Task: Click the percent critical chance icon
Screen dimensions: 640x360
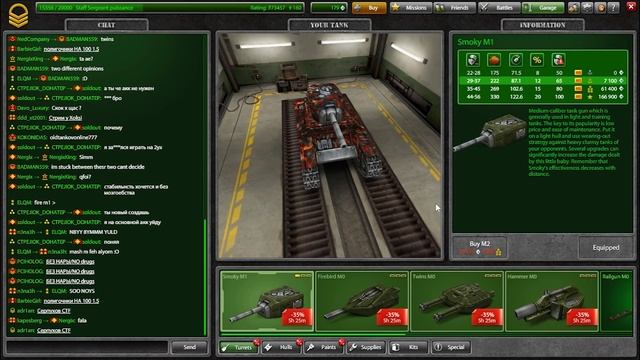Action: pos(537,60)
